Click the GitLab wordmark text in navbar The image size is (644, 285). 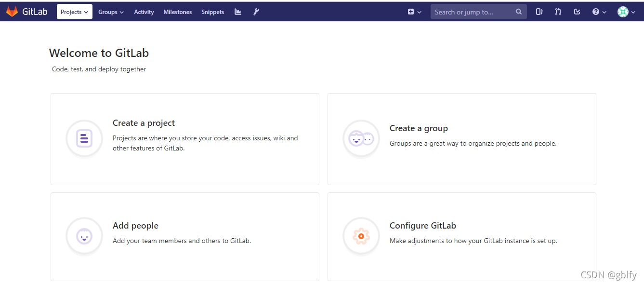pos(35,12)
